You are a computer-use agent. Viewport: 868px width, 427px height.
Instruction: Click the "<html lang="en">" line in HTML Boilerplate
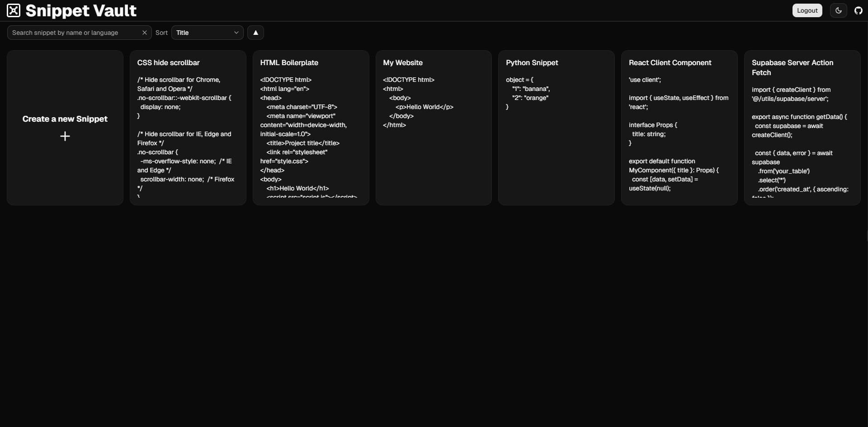tap(285, 89)
